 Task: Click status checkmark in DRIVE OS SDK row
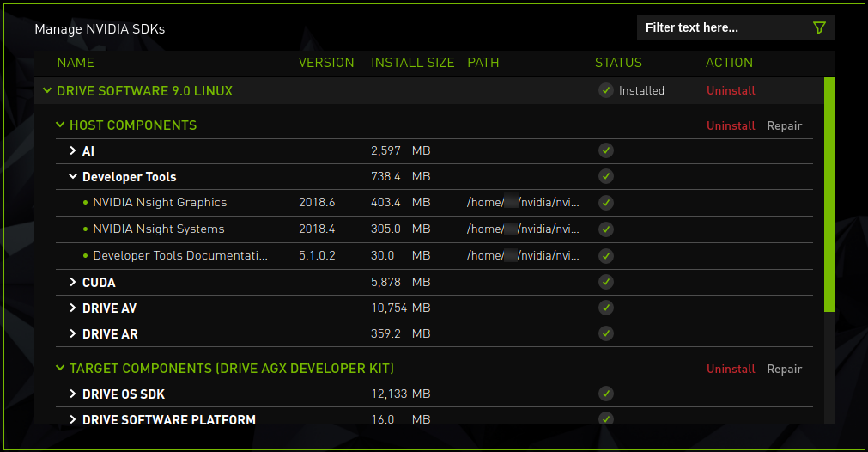(606, 394)
